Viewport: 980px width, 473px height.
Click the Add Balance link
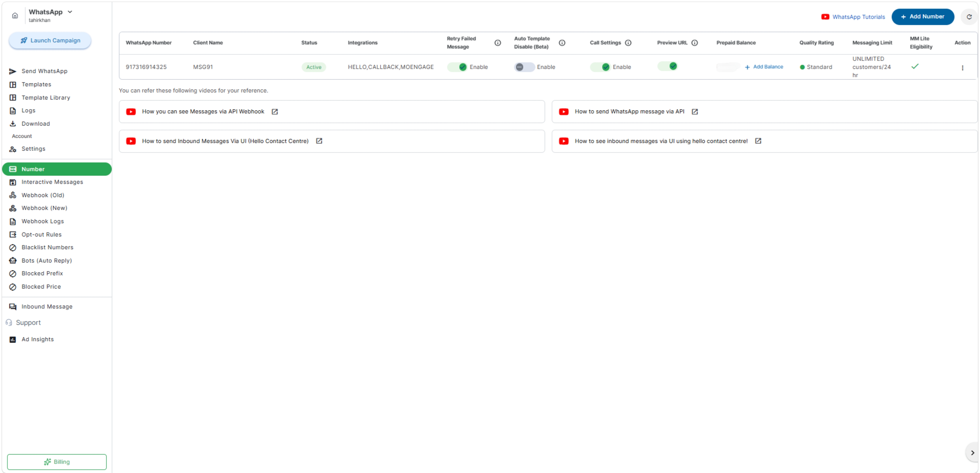pos(764,67)
